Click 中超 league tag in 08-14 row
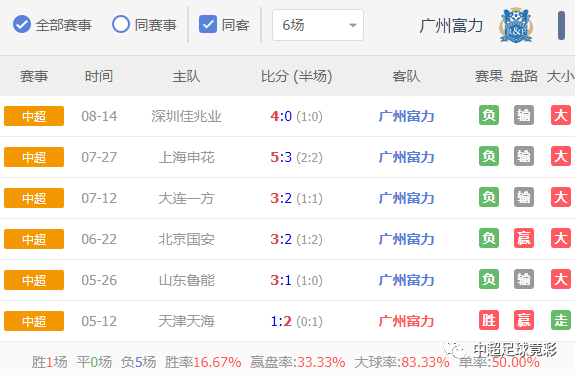Image resolution: width=575 pixels, height=375 pixels. click(34, 116)
